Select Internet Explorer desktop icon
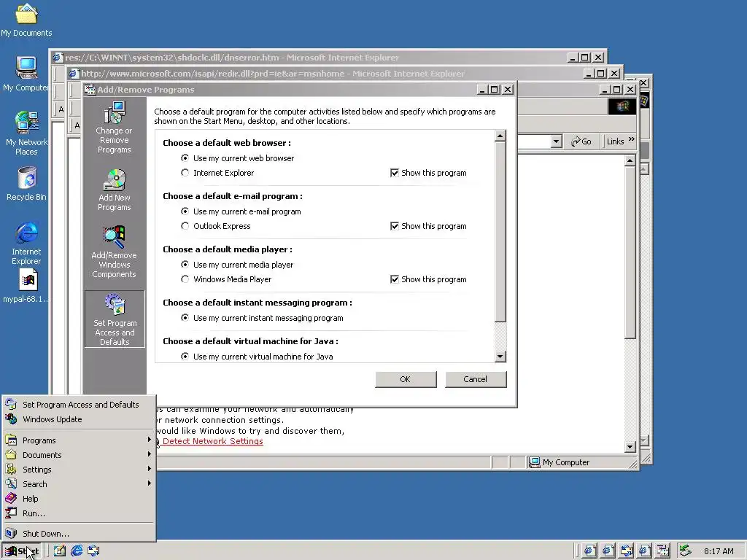This screenshot has width=747, height=560. click(27, 243)
